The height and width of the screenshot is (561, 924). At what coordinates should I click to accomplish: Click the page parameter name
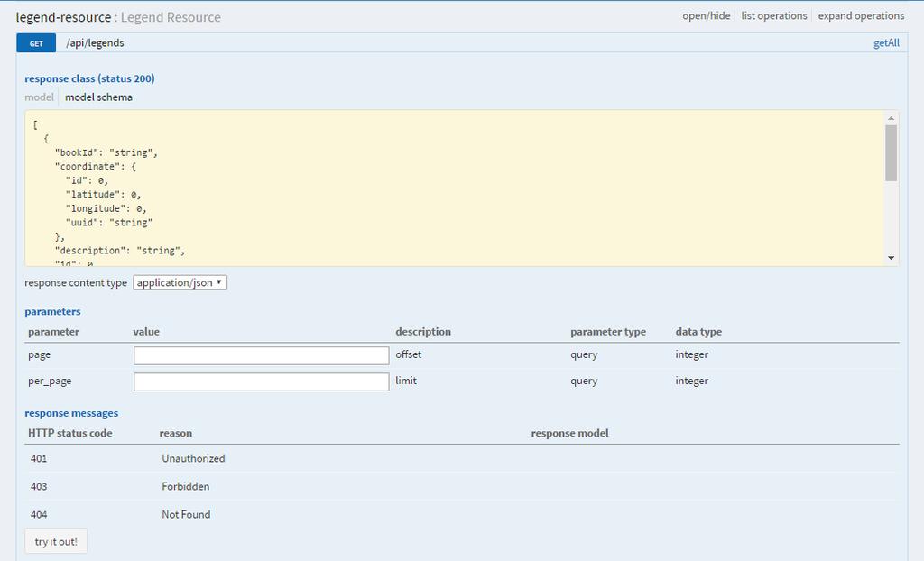39,354
